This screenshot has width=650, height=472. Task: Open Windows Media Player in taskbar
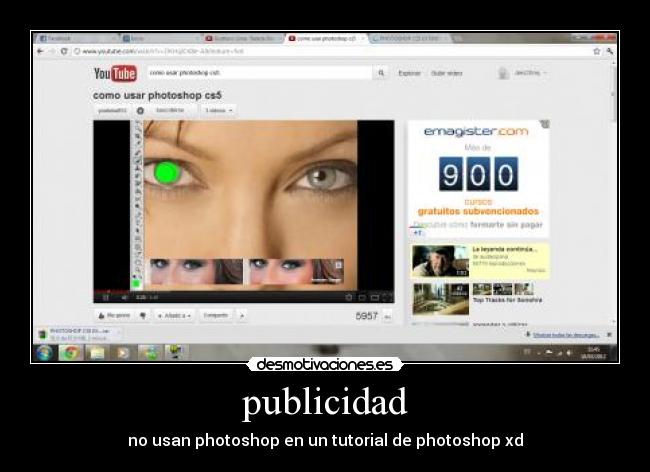click(123, 353)
